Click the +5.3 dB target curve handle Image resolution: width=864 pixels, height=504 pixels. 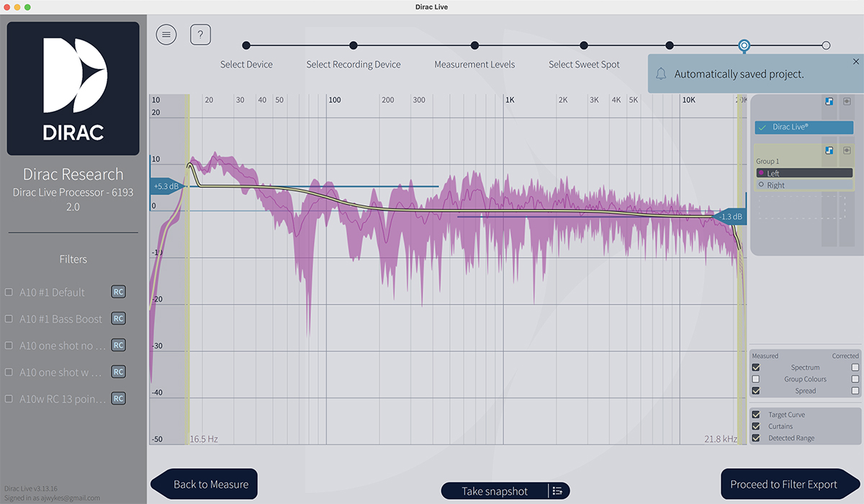(x=166, y=186)
